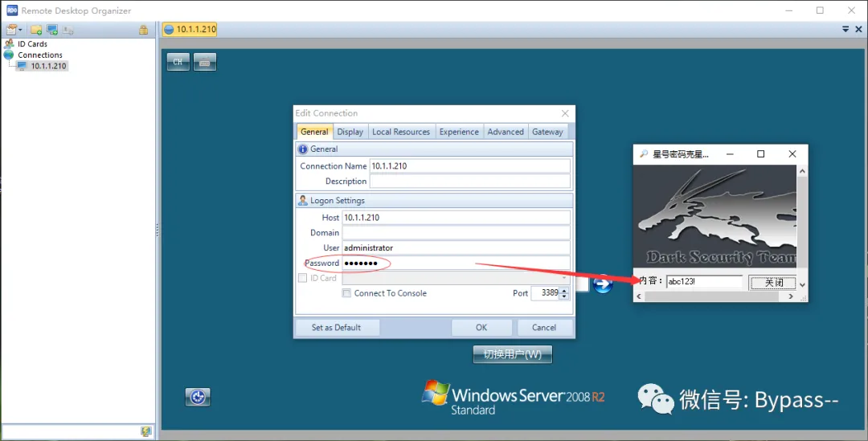Click the people icon next to ID Cards

pyautogui.click(x=9, y=43)
